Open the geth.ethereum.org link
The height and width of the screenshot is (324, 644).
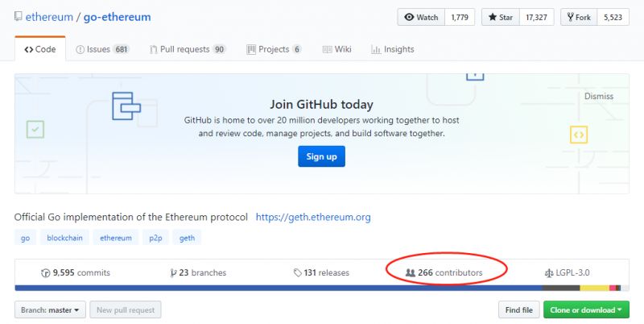click(x=313, y=217)
